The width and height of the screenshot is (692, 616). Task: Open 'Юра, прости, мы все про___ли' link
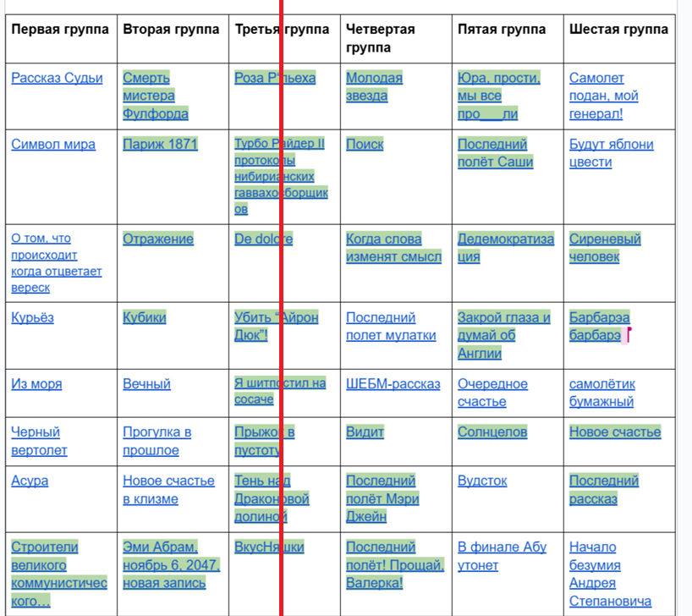(499, 96)
